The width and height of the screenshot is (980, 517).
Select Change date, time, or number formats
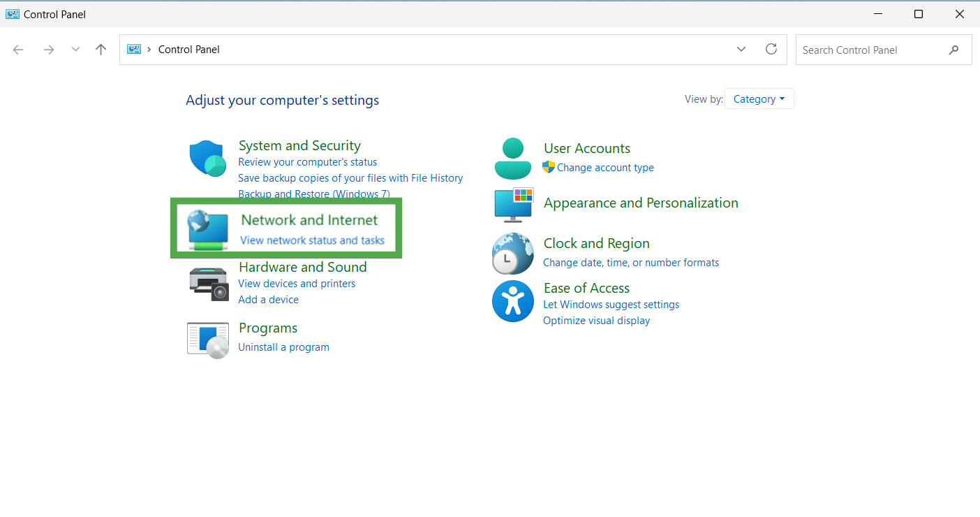(x=631, y=263)
